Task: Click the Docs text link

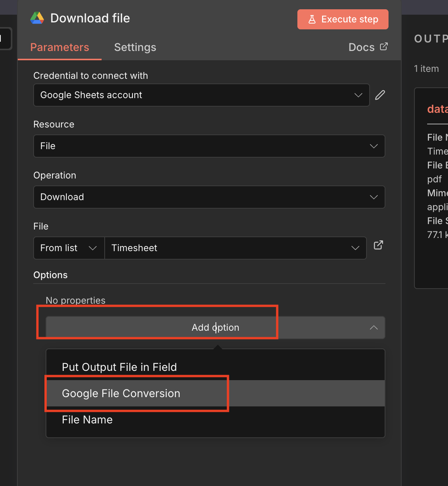Action: point(361,47)
